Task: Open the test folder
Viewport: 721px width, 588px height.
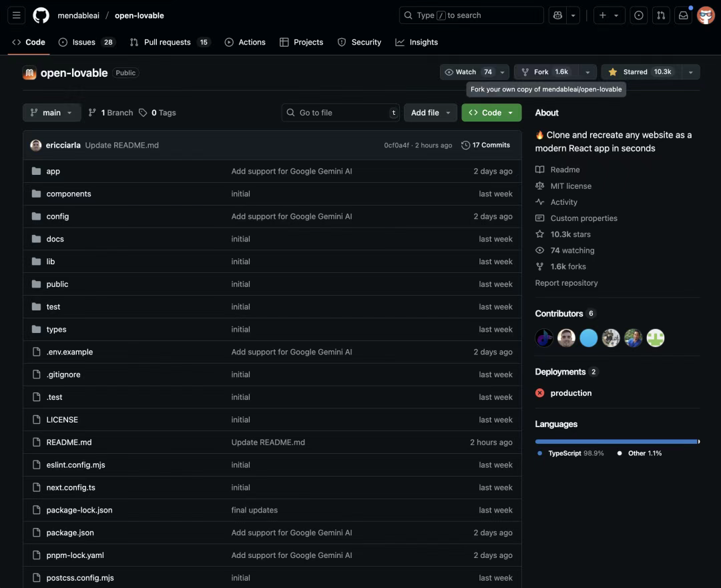Action: (x=53, y=306)
